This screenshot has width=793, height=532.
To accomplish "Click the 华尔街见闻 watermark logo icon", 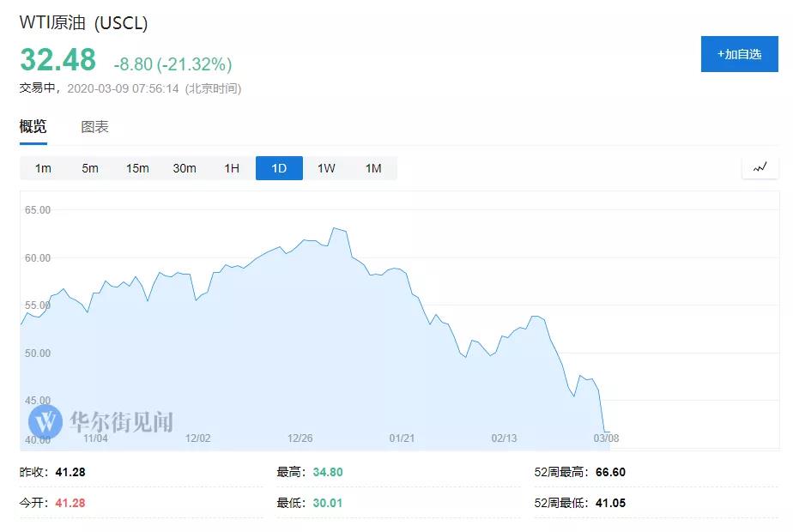I will pyautogui.click(x=45, y=421).
